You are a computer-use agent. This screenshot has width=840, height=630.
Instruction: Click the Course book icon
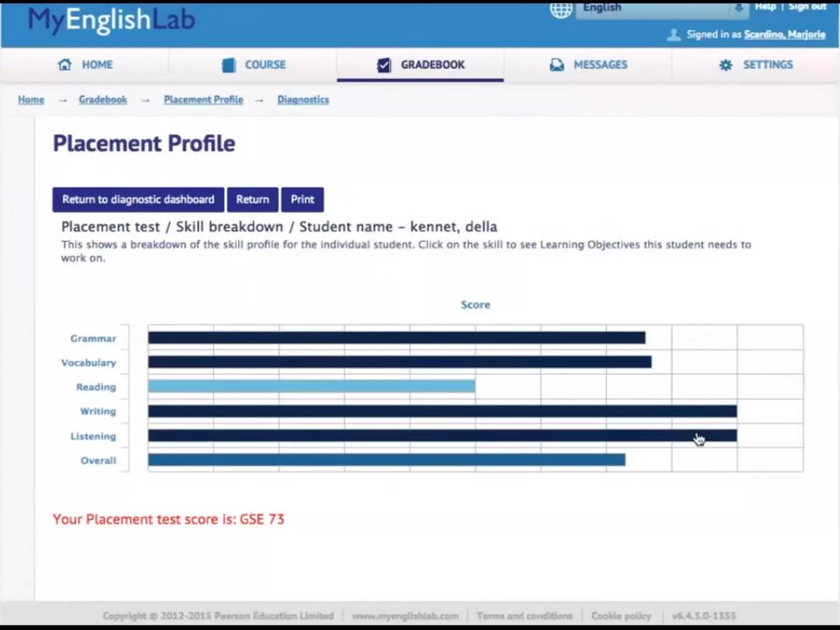228,65
